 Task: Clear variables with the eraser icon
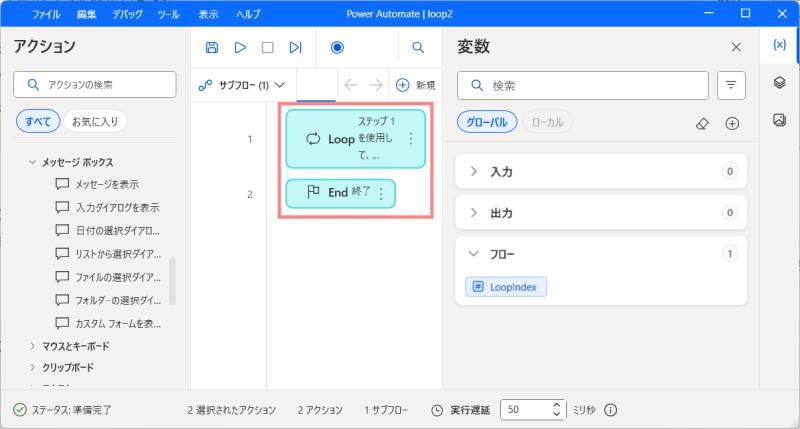(702, 123)
